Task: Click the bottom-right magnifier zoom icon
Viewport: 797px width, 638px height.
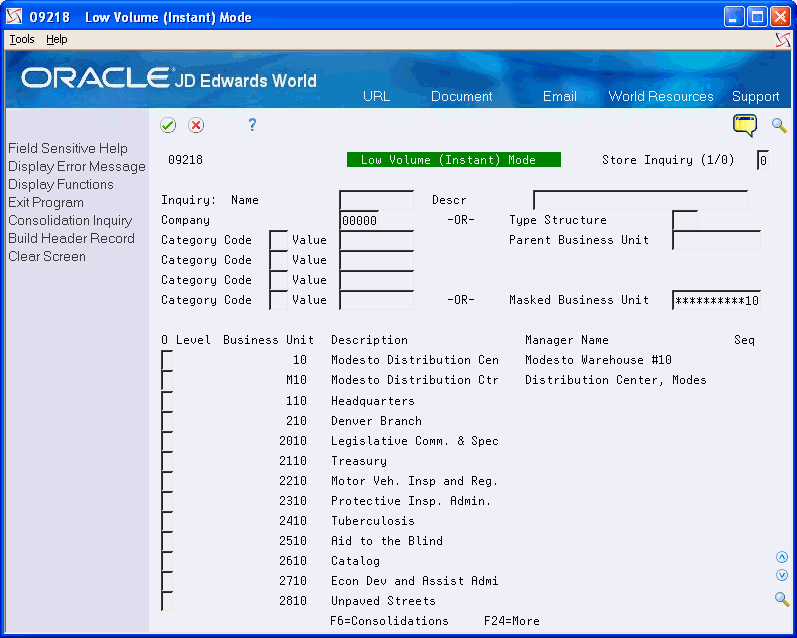Action: pos(782,599)
